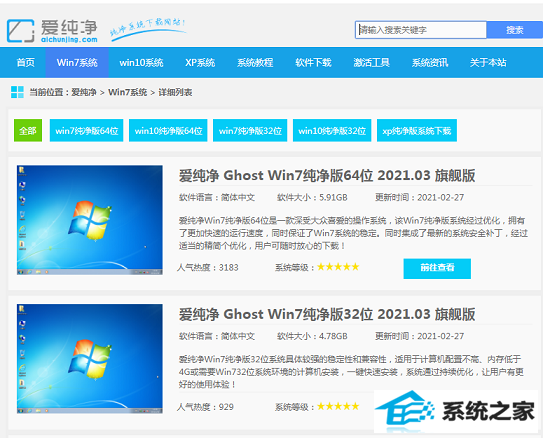Click the aichunjing.com site logo
The width and height of the screenshot is (543, 438).
(52, 31)
